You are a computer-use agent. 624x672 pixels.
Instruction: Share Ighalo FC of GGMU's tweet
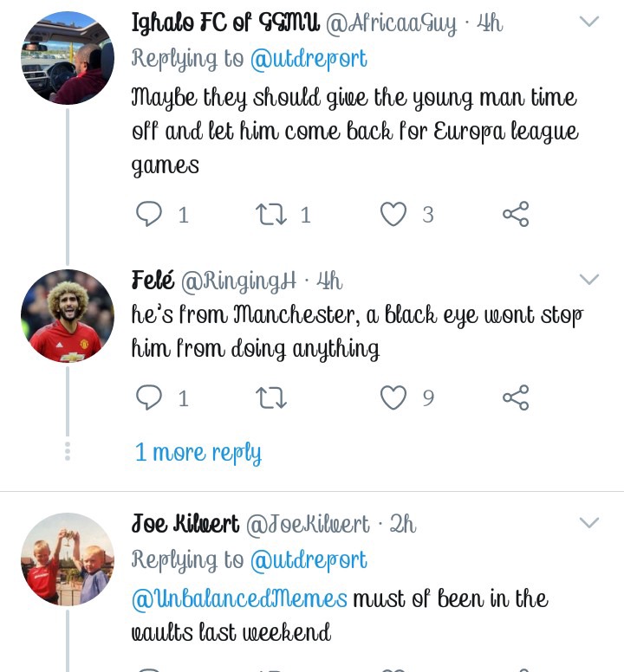(516, 214)
